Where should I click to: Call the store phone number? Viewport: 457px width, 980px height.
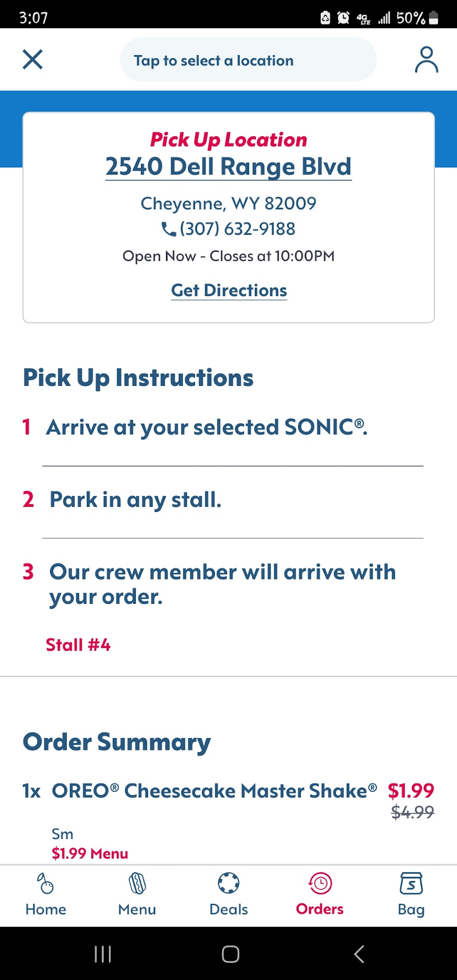tap(237, 229)
